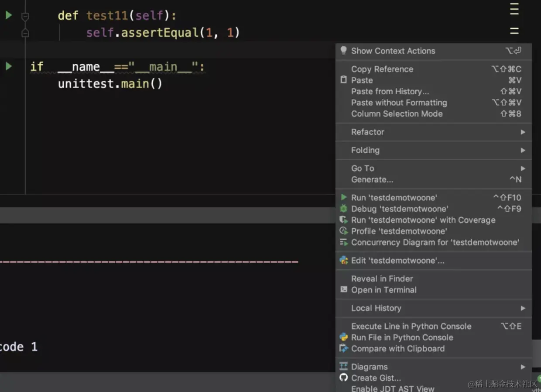Click Run File in Python Console label
Viewport: 541px width, 392px height.
point(402,337)
